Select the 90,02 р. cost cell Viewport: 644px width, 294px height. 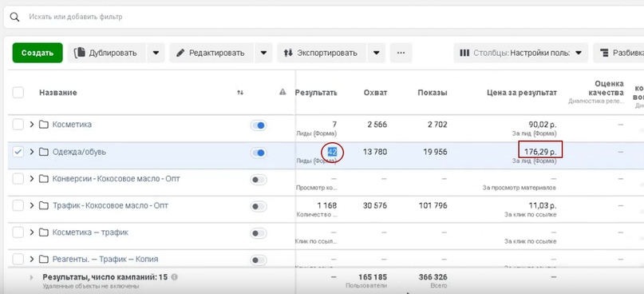pyautogui.click(x=543, y=125)
